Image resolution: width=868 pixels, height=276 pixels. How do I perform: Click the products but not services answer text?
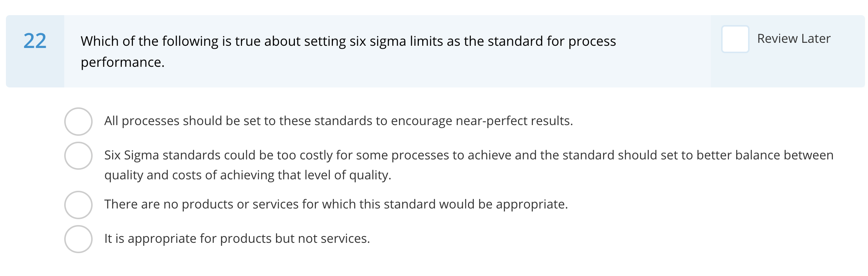(x=237, y=238)
